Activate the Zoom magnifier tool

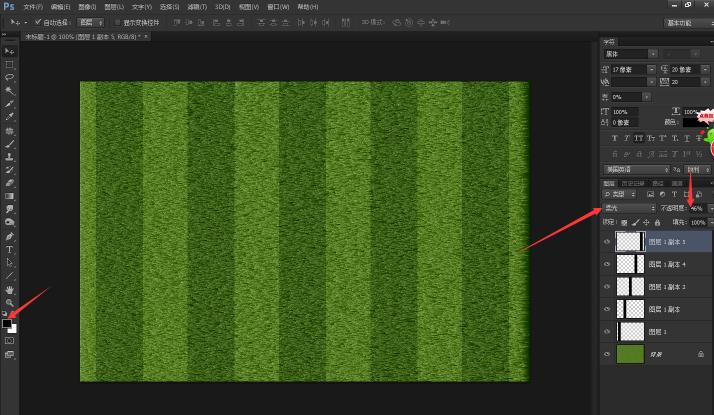(9, 302)
